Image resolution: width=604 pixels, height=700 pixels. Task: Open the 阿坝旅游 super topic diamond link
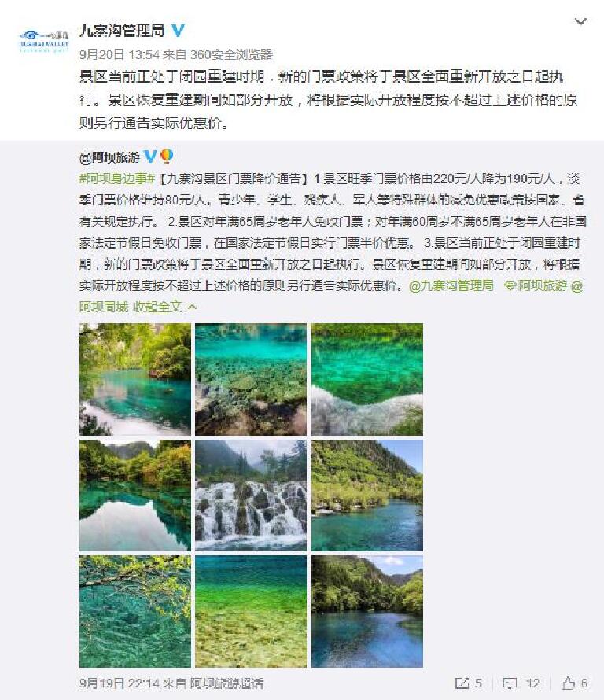point(536,286)
